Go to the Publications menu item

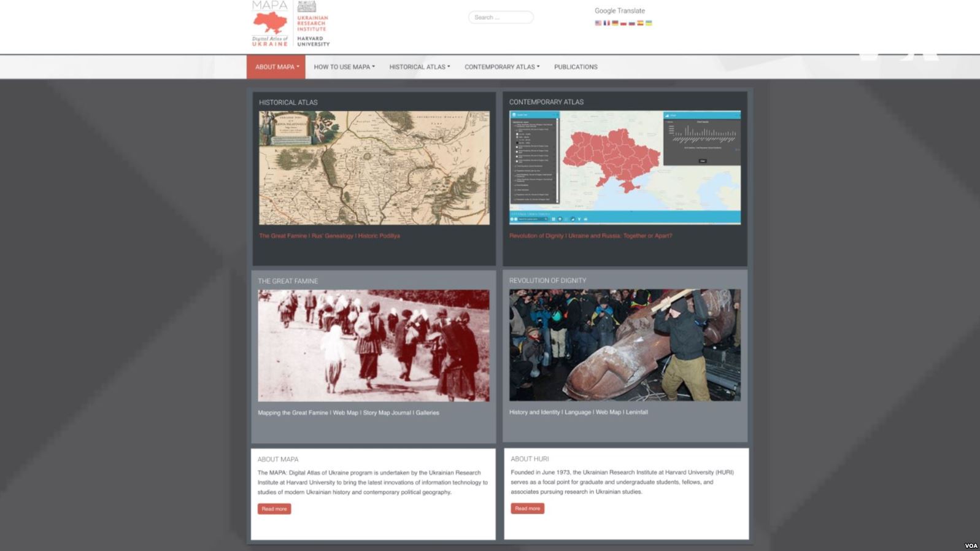[x=576, y=67]
